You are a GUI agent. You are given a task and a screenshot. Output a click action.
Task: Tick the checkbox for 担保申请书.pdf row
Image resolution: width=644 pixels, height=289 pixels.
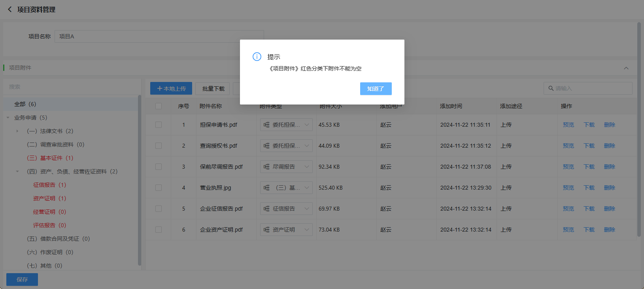[159, 125]
